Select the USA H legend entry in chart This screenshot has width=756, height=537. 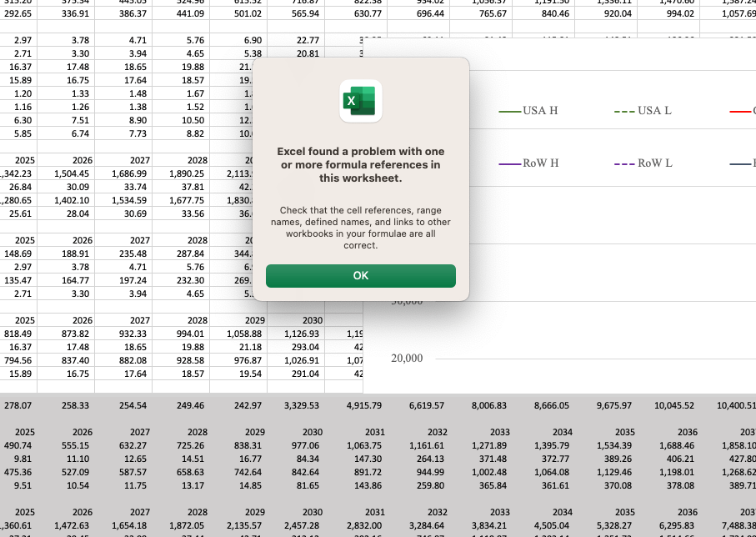click(528, 111)
